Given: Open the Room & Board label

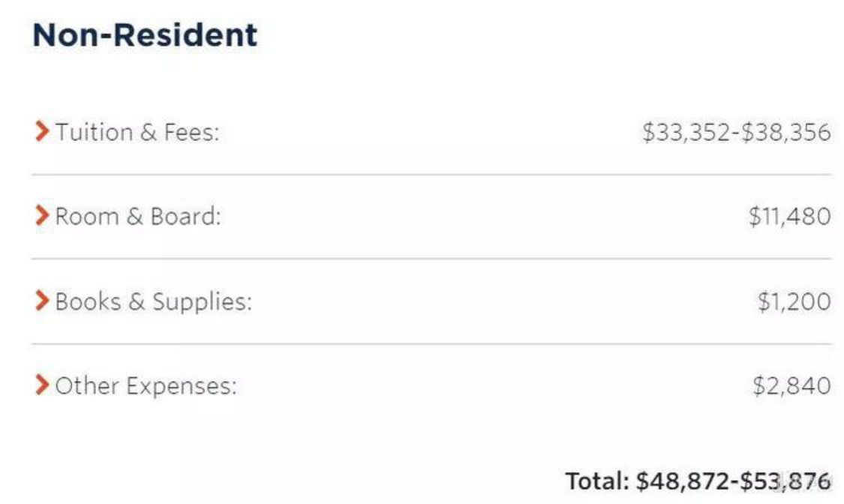Looking at the screenshot, I should (139, 217).
